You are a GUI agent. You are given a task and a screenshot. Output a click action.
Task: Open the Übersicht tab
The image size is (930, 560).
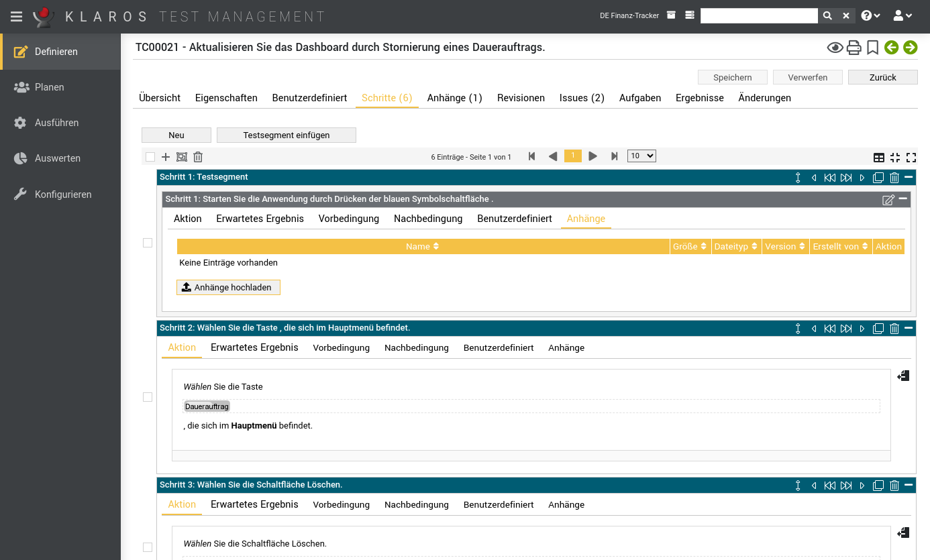[160, 98]
